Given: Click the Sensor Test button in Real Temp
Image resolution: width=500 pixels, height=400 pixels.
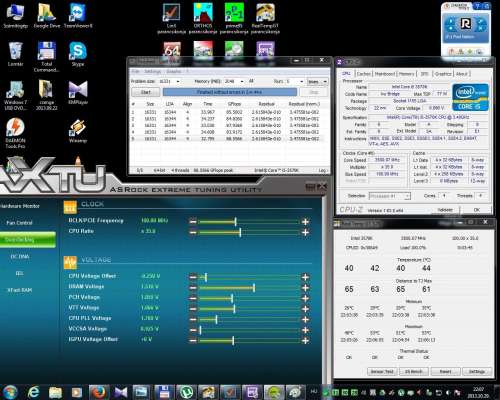Looking at the screenshot, I should 382,371.
